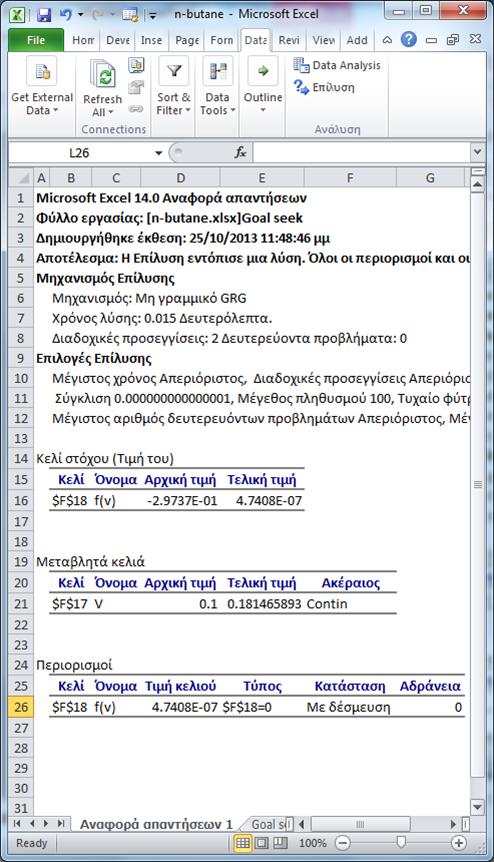Image resolution: width=494 pixels, height=862 pixels.
Task: Select column D header
Action: [x=180, y=178]
